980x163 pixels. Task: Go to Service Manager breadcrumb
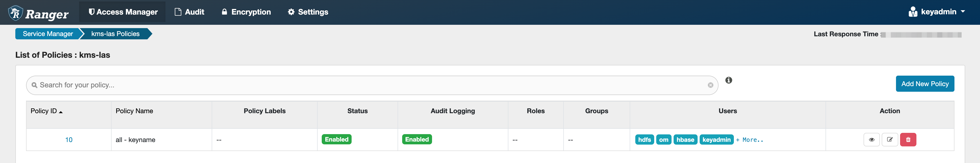[47, 34]
